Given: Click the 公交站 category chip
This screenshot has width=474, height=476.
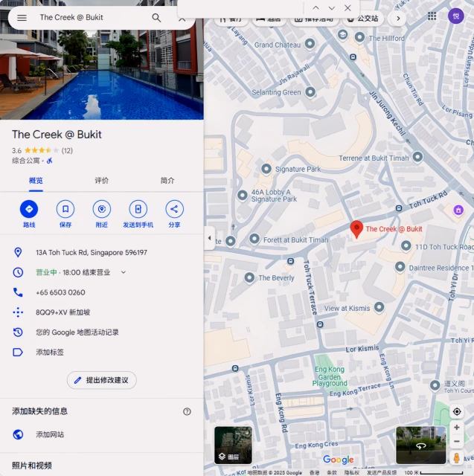Looking at the screenshot, I should (x=363, y=19).
